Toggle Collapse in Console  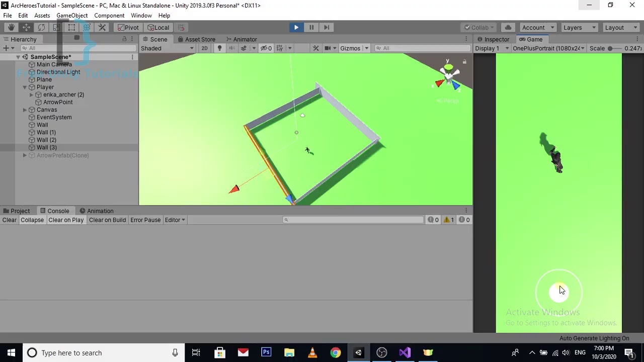pos(32,220)
